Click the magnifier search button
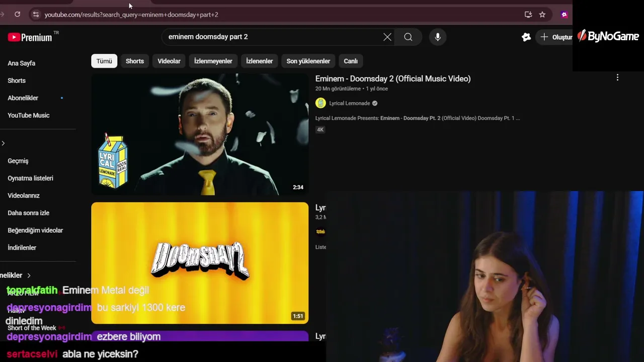Image resolution: width=644 pixels, height=362 pixels. (x=408, y=37)
